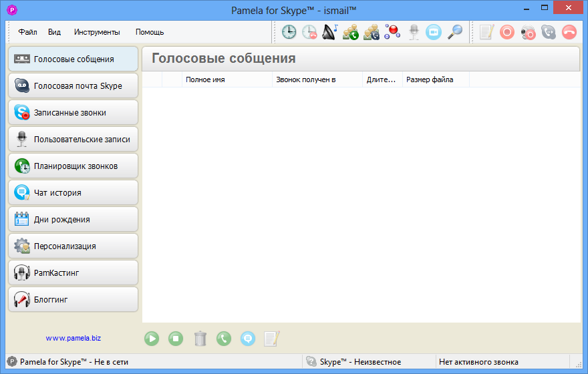The height and width of the screenshot is (374, 588).
Task: Click the green phone call-back icon
Action: coord(224,339)
